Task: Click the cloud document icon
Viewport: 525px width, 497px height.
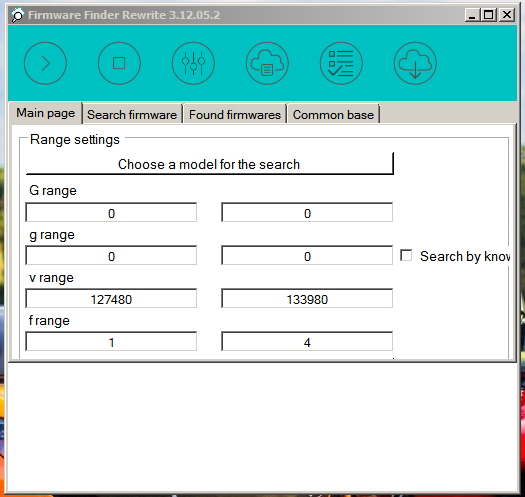Action: (267, 63)
